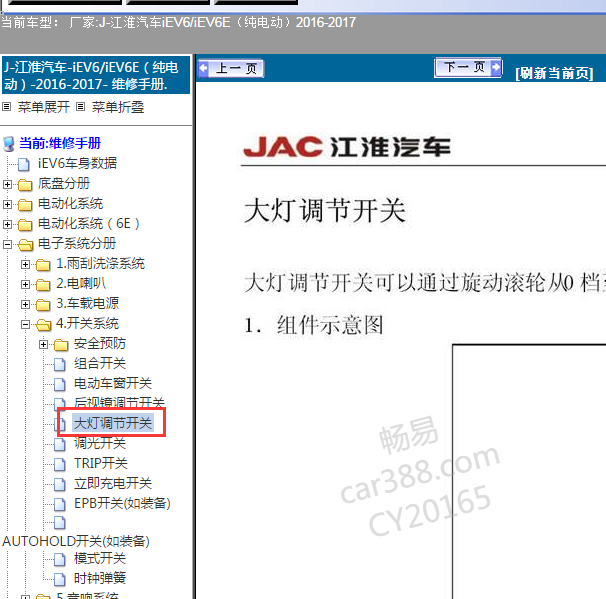Screen dimensions: 606x599
Task: Click 菜单展开 to expand all menus
Action: coord(44,107)
